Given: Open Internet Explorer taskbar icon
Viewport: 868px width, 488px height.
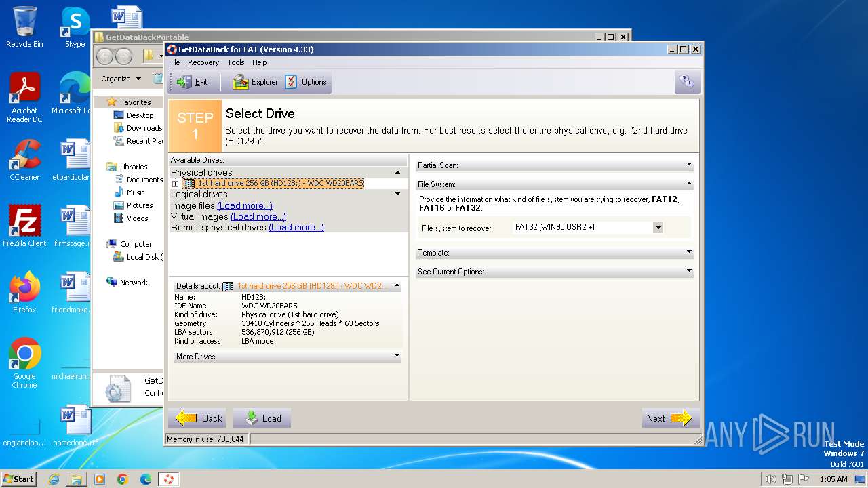Looking at the screenshot, I should point(54,479).
